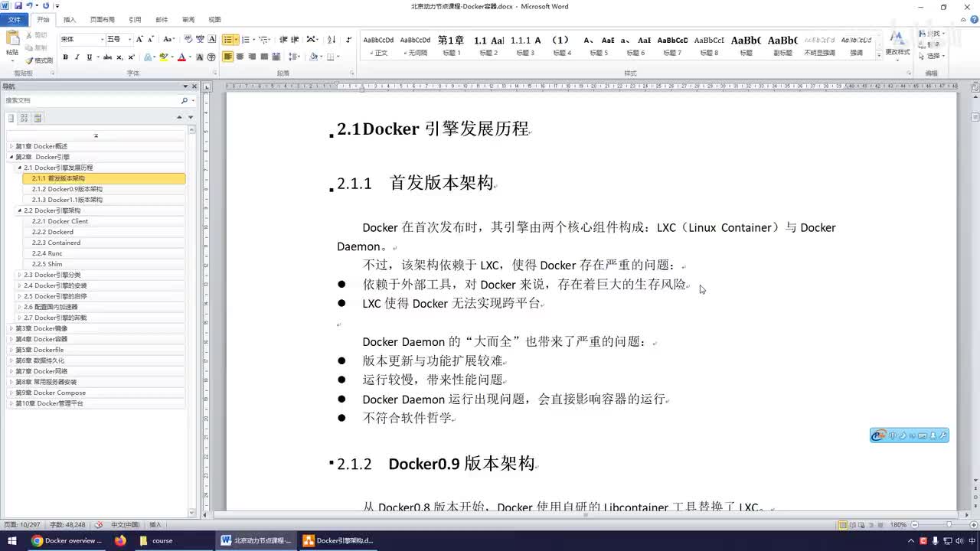Screen dimensions: 980x551
Task: Open Firefox from the taskbar
Action: tap(120, 540)
